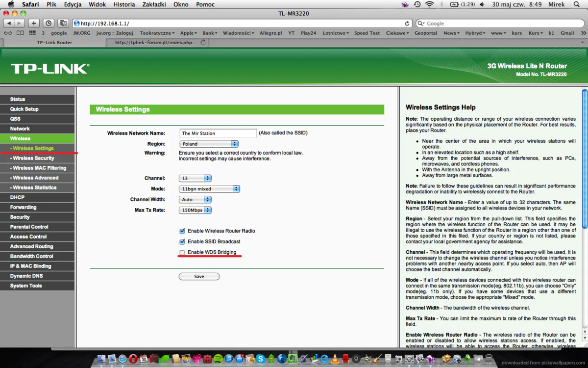Image resolution: width=588 pixels, height=368 pixels.
Task: Show all bookmarks with the book icon
Action: click(20, 33)
